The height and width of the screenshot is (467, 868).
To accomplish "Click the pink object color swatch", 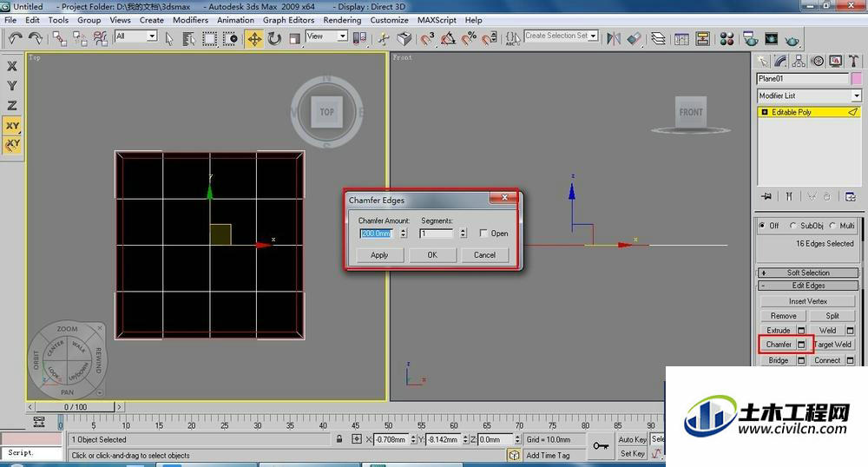I will [857, 79].
